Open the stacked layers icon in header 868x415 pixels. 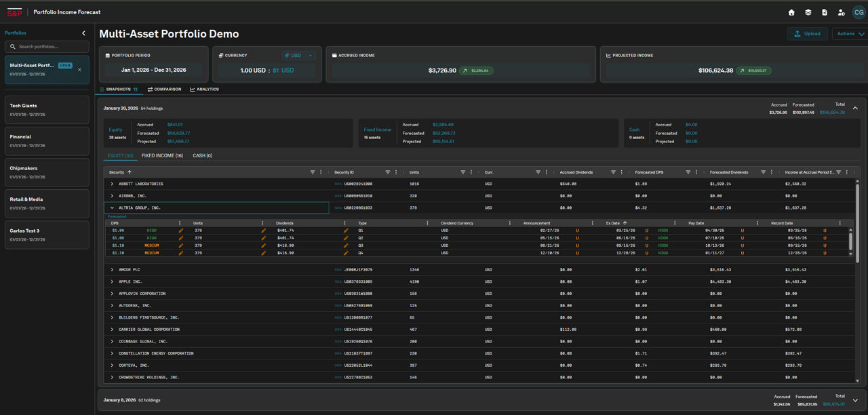click(808, 12)
